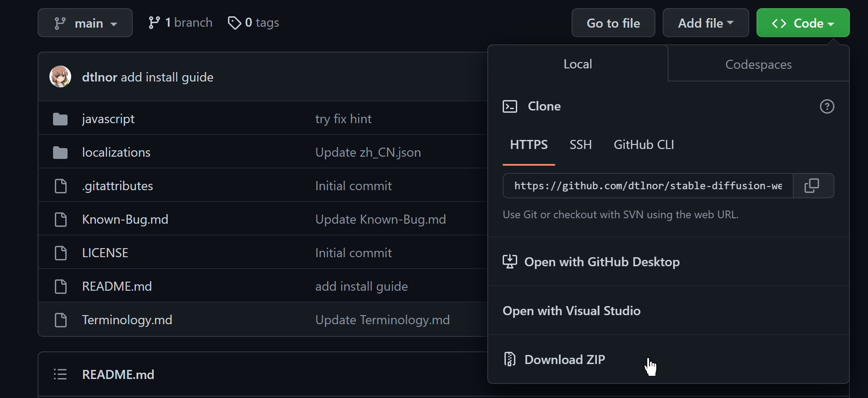
Task: Open the 'add install guide' latest commit message
Action: (167, 77)
